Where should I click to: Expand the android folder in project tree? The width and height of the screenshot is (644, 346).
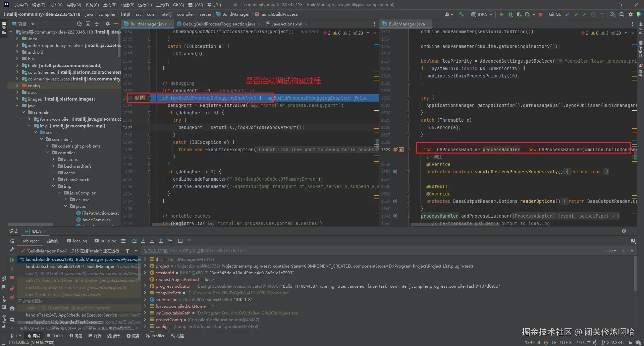(x=17, y=52)
